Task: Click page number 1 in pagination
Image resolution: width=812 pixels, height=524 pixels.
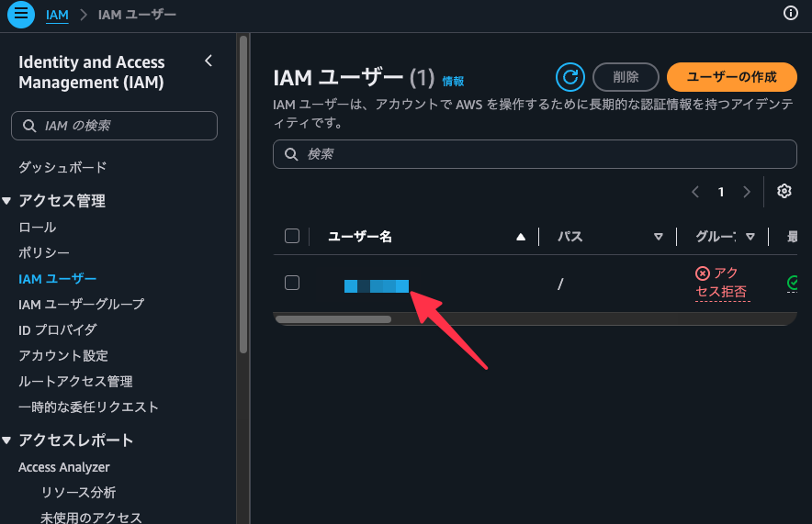Action: [721, 192]
